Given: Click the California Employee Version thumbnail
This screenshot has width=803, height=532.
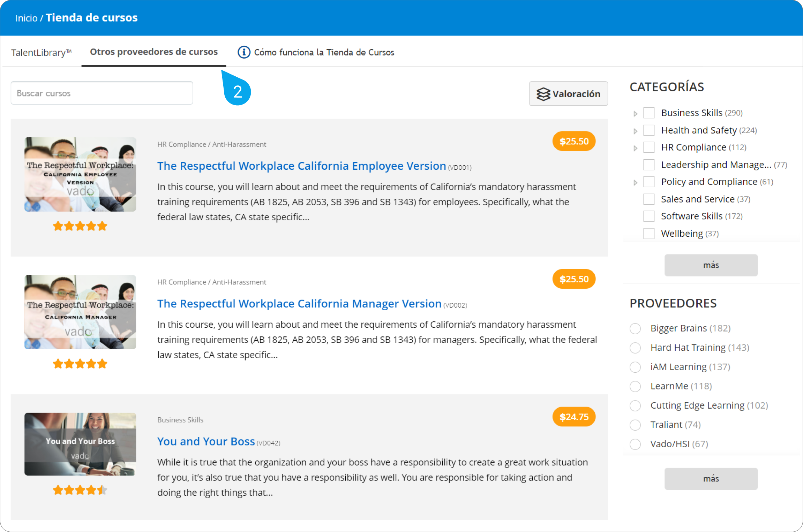Looking at the screenshot, I should pyautogui.click(x=80, y=174).
